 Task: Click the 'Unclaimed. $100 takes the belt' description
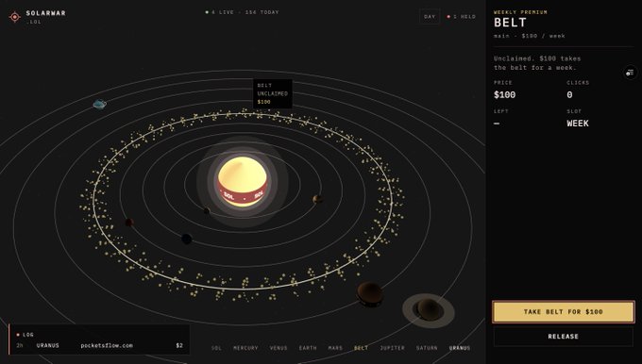537,63
